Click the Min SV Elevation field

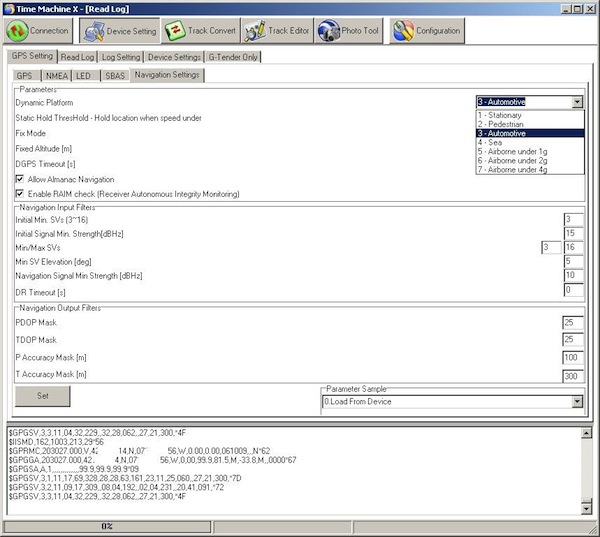click(x=573, y=261)
